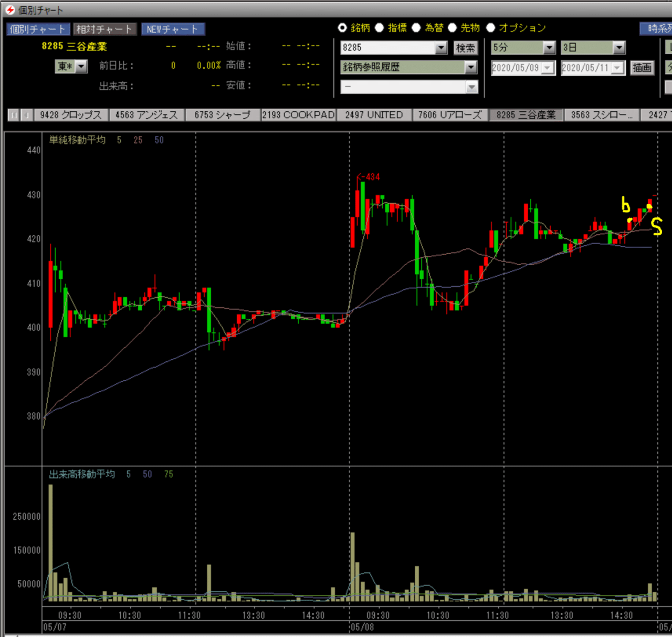The image size is (672, 637).
Task: Click the yellow 8285 三谷産業 header name
Action: (75, 46)
